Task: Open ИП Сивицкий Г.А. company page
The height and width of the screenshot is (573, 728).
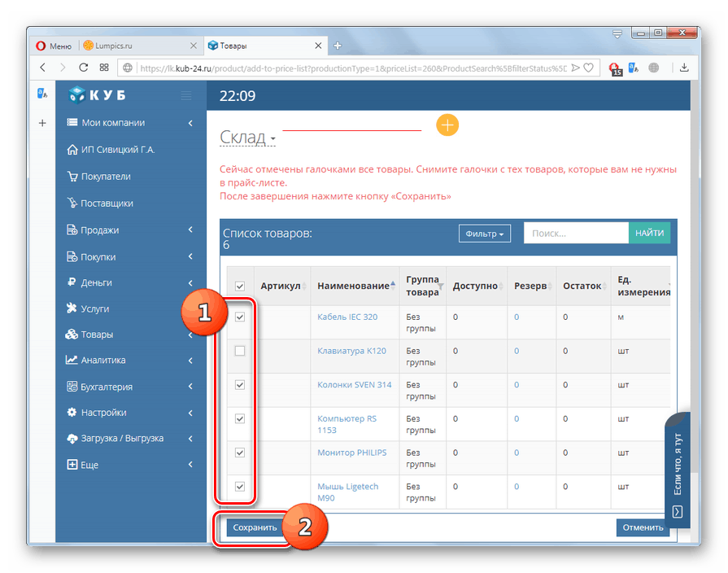Action: (111, 150)
